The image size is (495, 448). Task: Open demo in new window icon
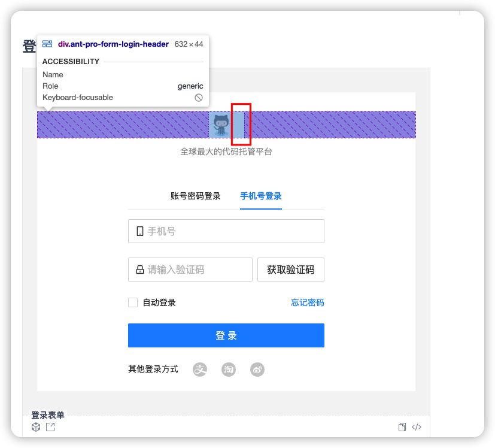coord(50,427)
